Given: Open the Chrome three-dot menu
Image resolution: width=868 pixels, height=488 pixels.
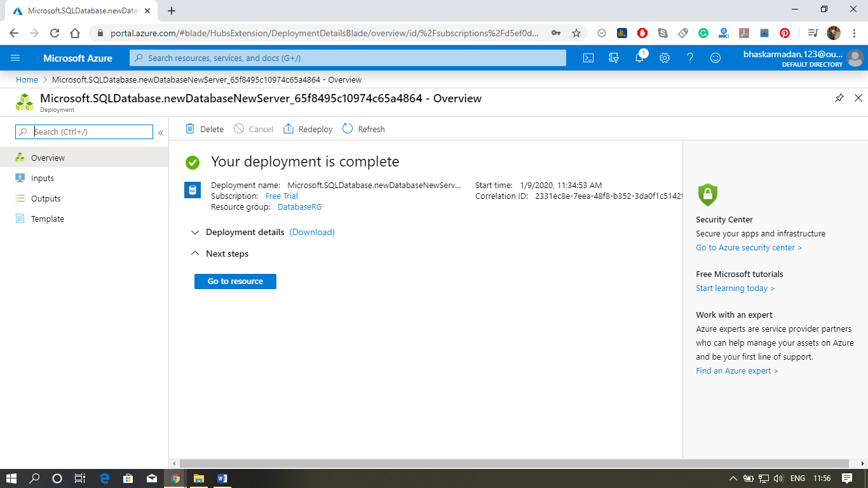Looking at the screenshot, I should (853, 33).
